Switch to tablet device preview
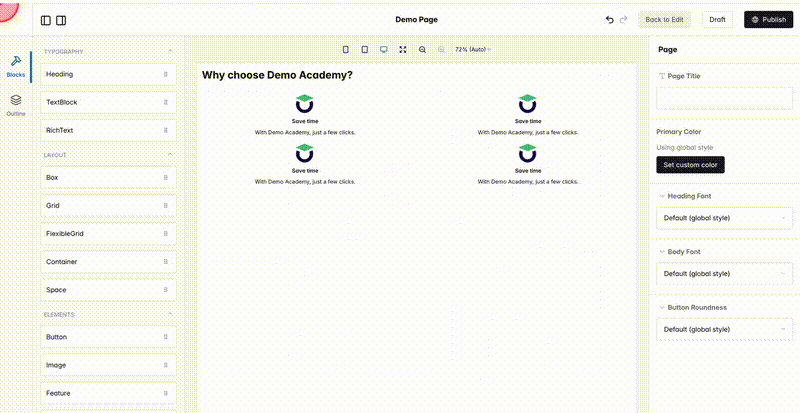The width and height of the screenshot is (800, 413). pos(365,50)
